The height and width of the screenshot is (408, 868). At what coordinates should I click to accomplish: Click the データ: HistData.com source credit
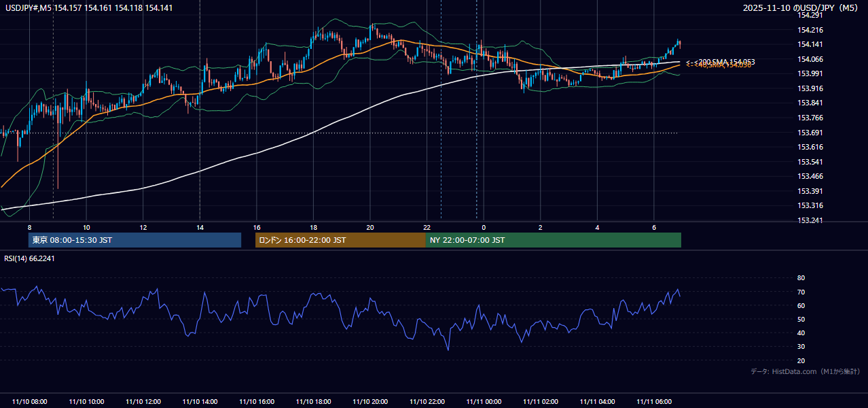pyautogui.click(x=806, y=372)
